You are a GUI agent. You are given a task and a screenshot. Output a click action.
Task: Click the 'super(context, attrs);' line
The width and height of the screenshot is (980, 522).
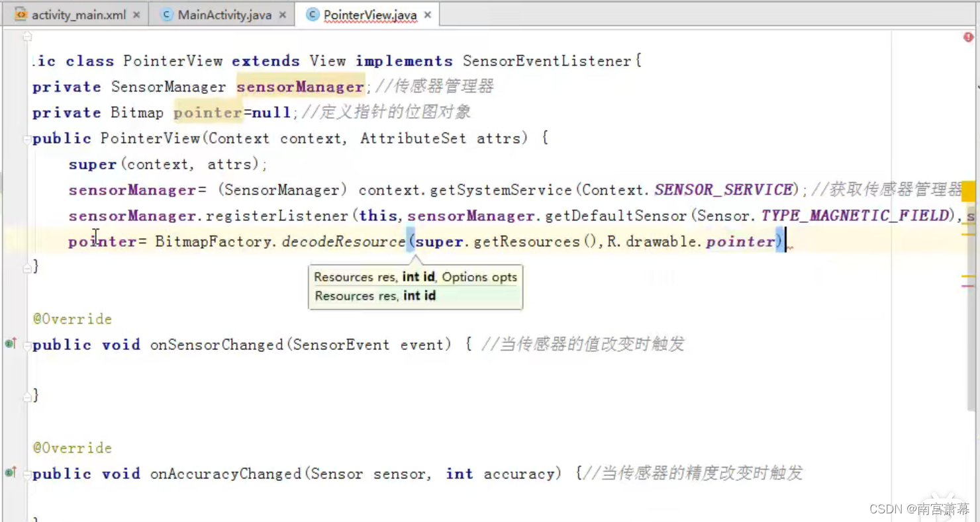point(168,164)
